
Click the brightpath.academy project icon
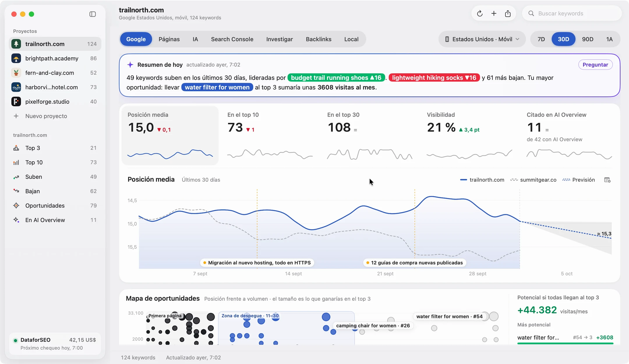tap(16, 58)
